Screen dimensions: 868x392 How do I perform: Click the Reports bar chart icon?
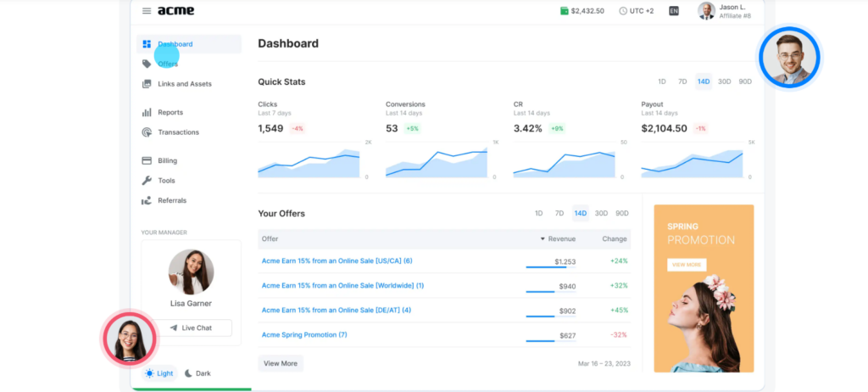[147, 112]
